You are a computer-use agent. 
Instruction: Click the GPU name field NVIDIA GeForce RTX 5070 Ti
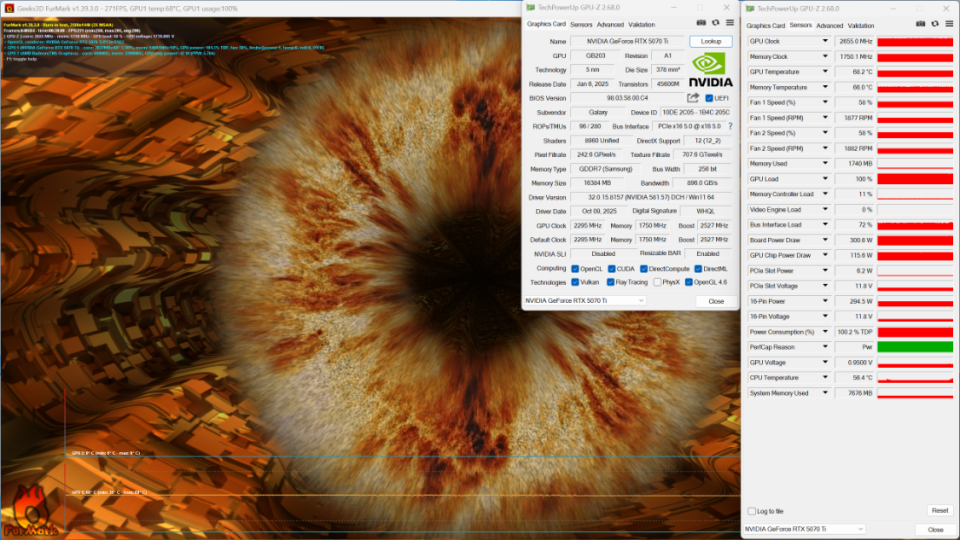click(x=627, y=41)
